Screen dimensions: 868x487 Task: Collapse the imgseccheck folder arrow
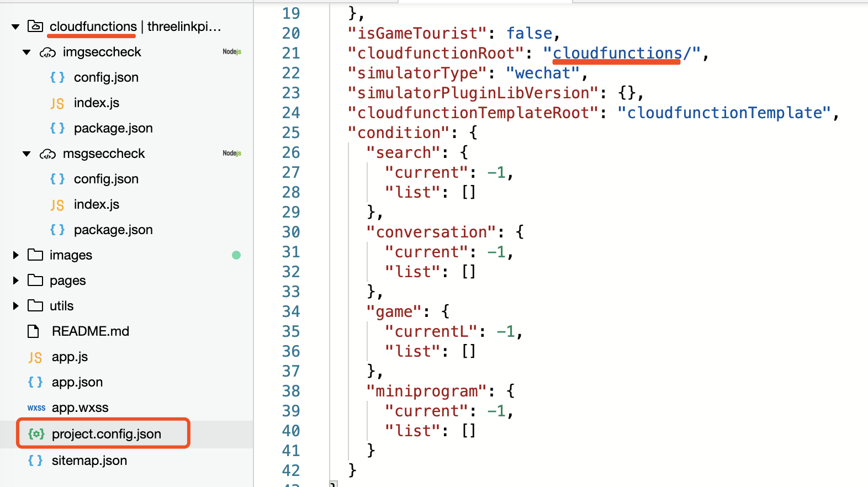[27, 52]
